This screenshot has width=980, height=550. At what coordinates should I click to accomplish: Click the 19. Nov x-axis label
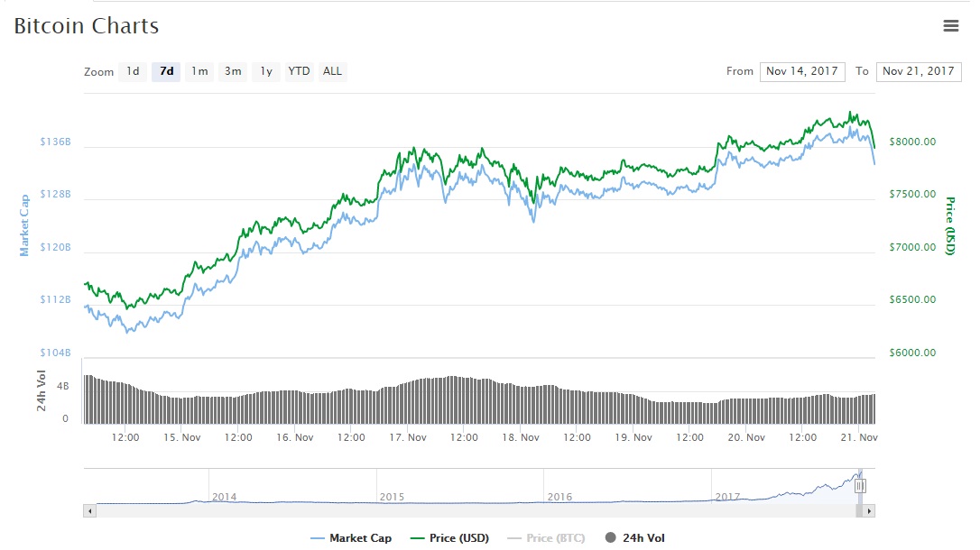pyautogui.click(x=633, y=437)
